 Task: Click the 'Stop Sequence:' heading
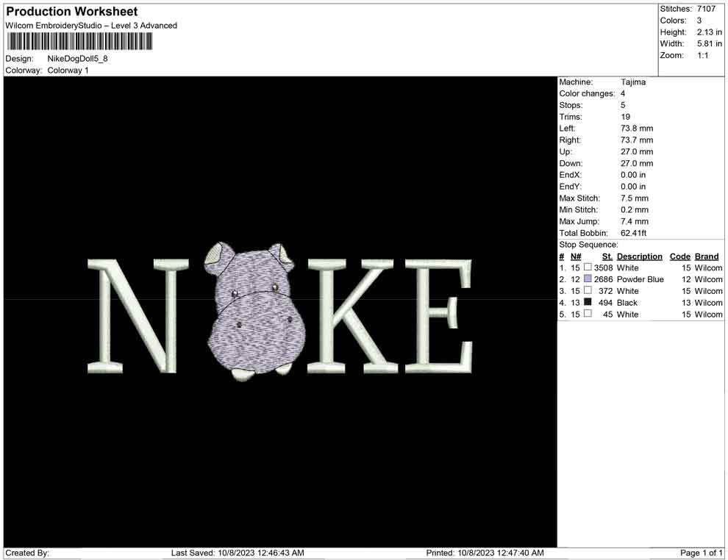588,245
